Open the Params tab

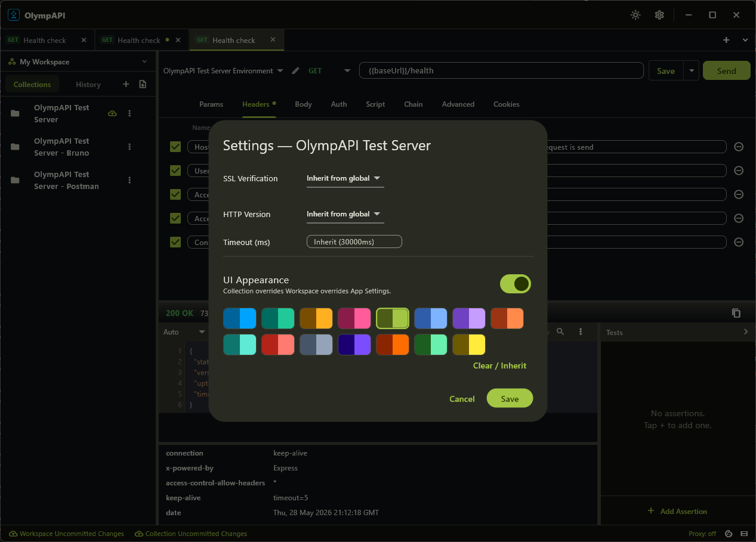(211, 104)
